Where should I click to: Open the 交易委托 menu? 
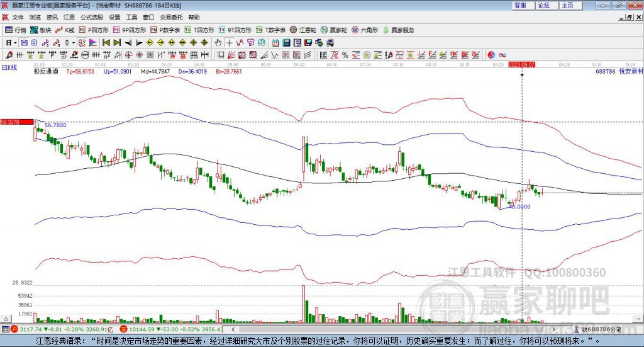tap(171, 17)
